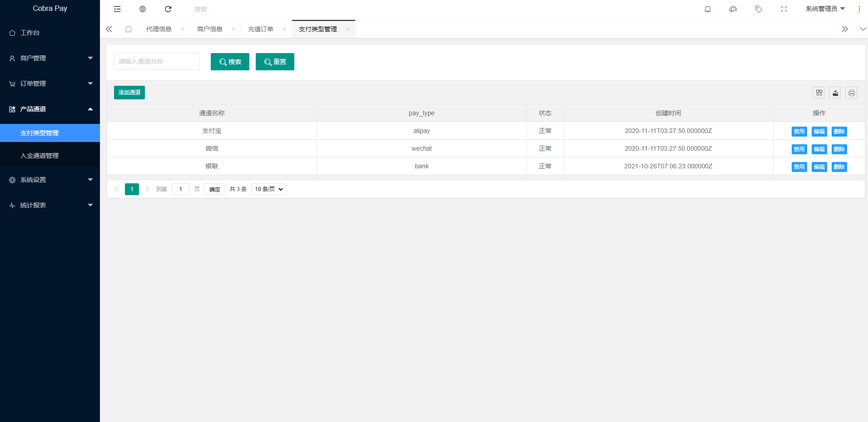Refresh the page with the reload icon
This screenshot has height=422, width=868.
168,9
